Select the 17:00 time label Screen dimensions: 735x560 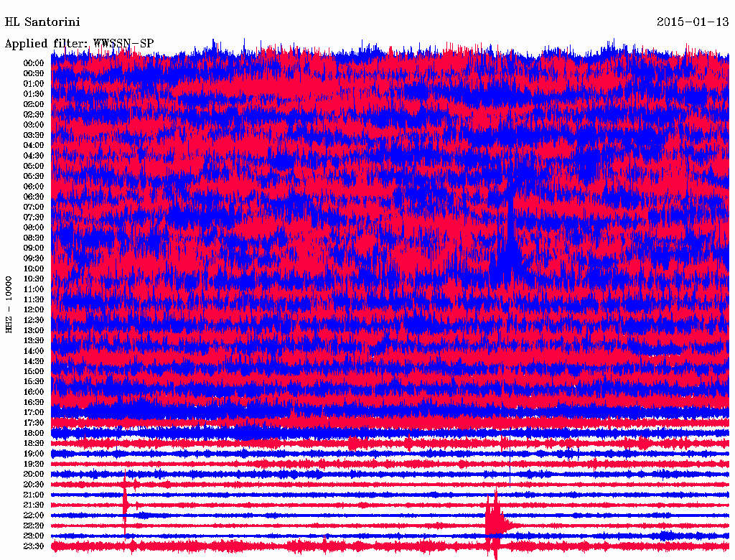point(34,413)
